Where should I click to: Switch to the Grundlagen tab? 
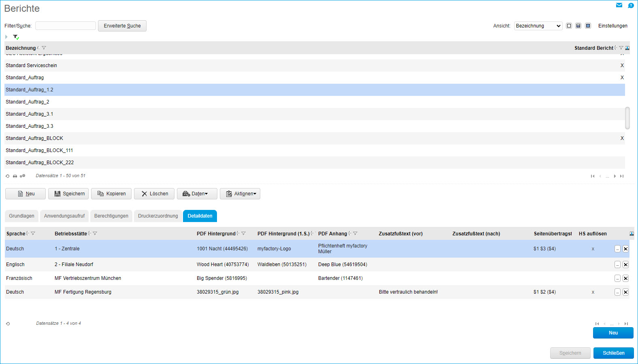[x=22, y=216]
